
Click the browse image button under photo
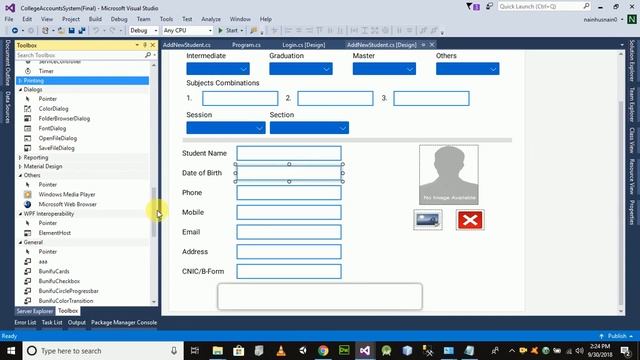[428, 220]
